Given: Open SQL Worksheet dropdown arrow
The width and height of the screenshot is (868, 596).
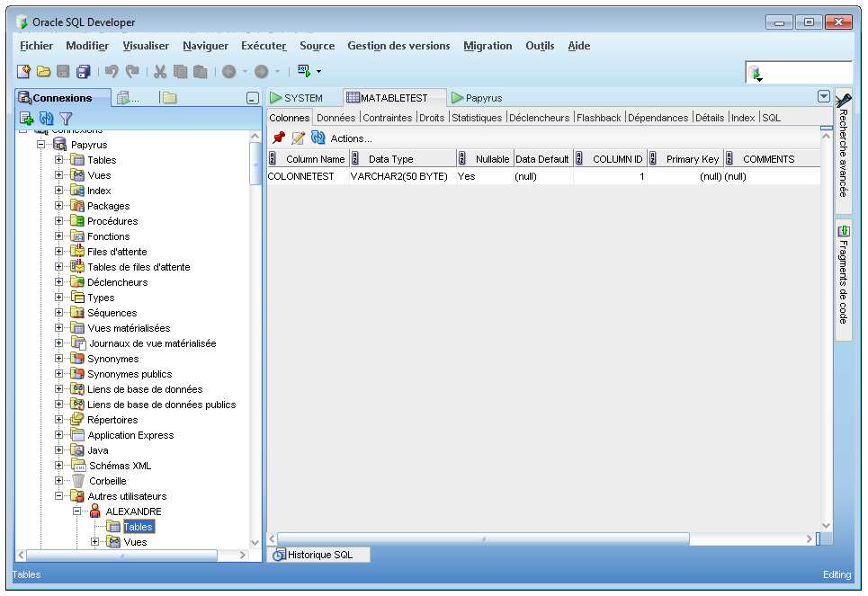Looking at the screenshot, I should tap(318, 71).
